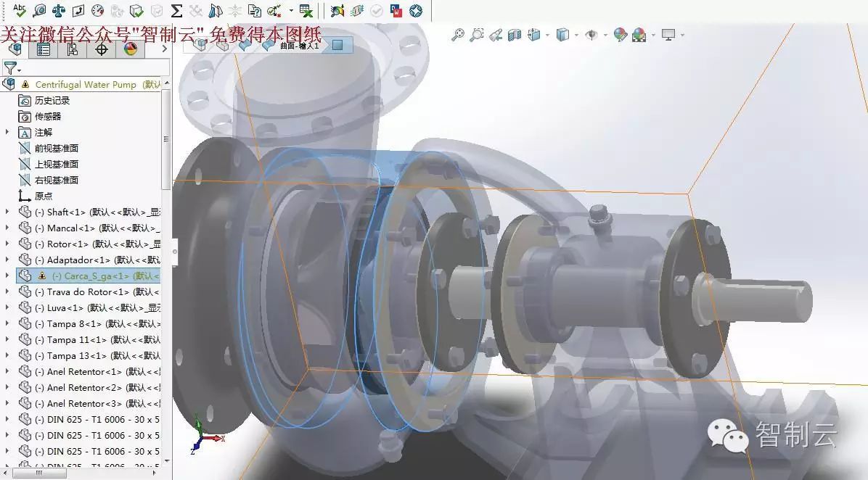This screenshot has height=480, width=868.
Task: Expand the Adaptador<1> component node
Action: pos(7,260)
